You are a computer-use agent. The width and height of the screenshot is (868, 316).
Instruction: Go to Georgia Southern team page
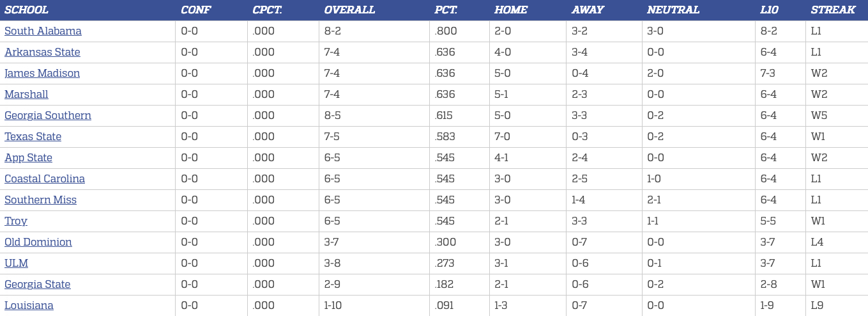pyautogui.click(x=48, y=116)
